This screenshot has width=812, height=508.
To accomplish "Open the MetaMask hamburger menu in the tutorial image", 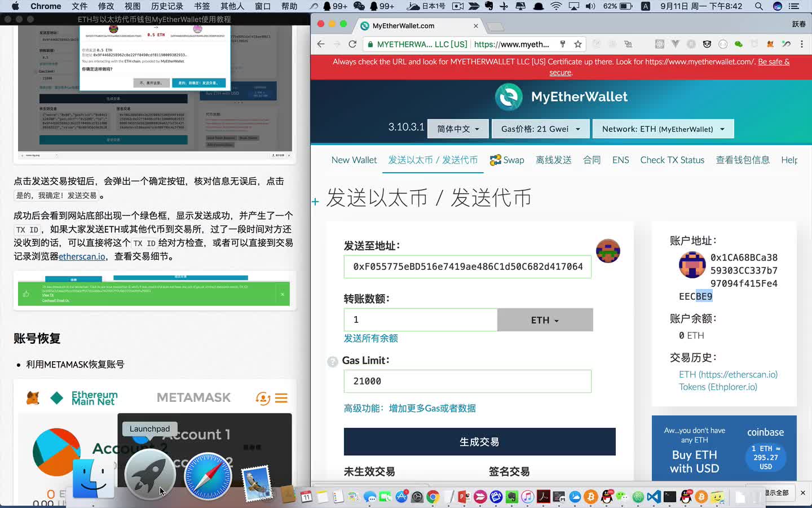I will coord(281,398).
